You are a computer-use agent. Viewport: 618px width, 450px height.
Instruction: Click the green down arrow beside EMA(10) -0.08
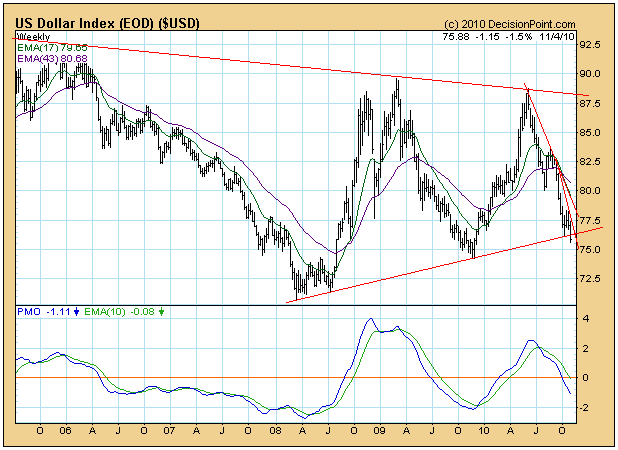click(x=163, y=313)
